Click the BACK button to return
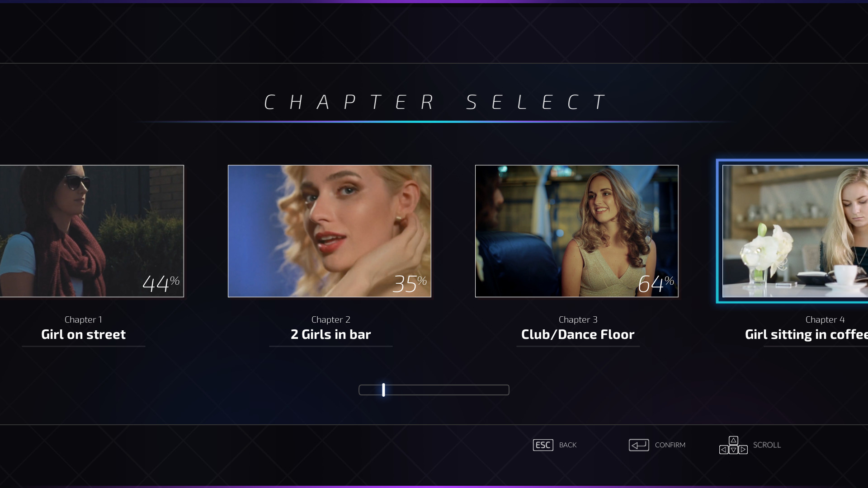 [554, 445]
